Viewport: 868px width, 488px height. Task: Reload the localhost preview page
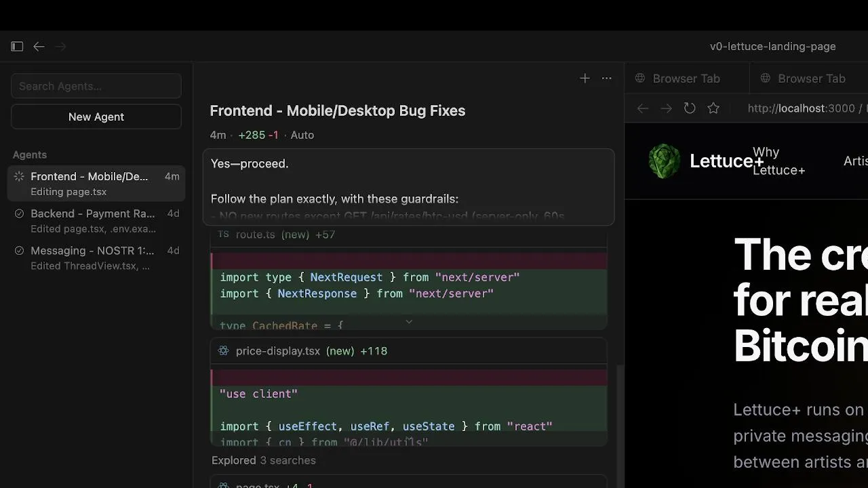click(690, 108)
